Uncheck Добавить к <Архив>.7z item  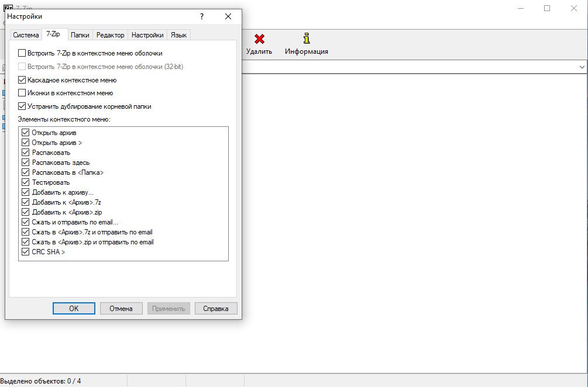pyautogui.click(x=26, y=202)
